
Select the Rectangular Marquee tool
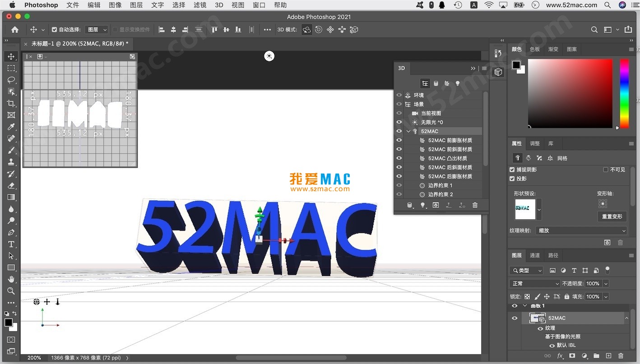click(11, 68)
